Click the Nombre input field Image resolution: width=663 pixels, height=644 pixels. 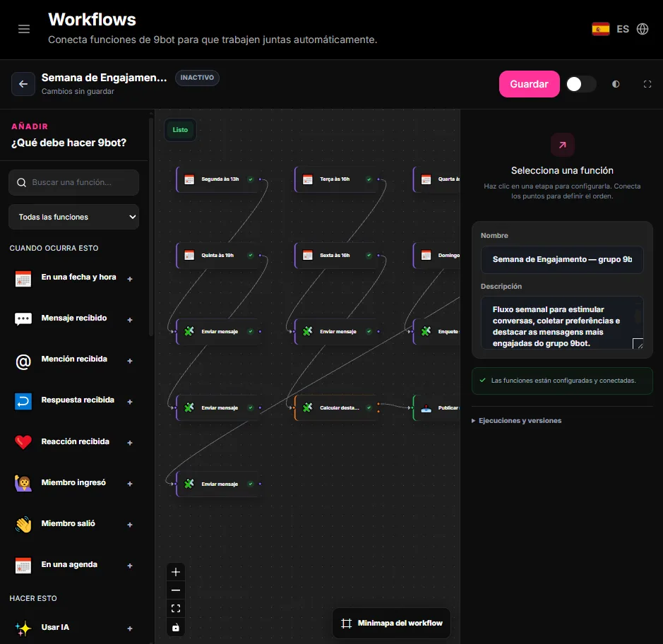(x=562, y=259)
